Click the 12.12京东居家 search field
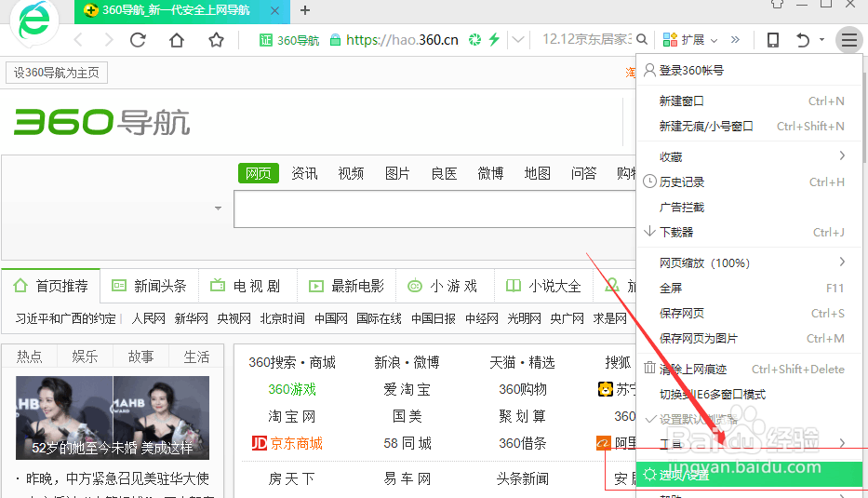868x498 pixels. (x=587, y=39)
